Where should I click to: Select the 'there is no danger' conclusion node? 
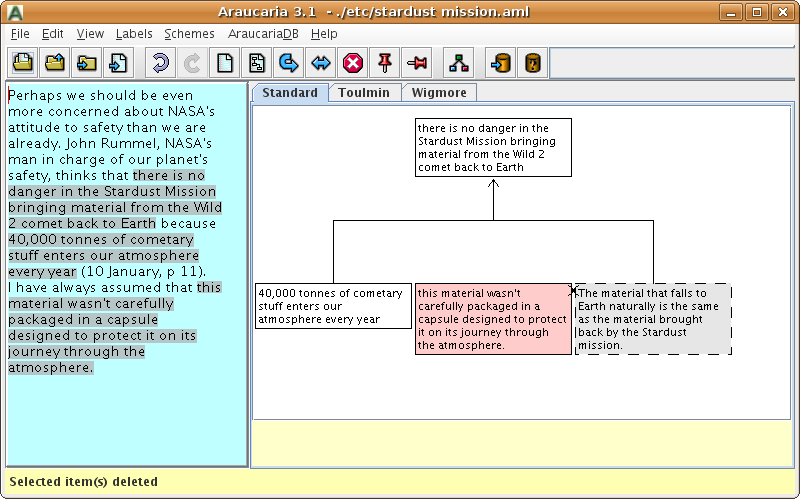click(x=493, y=147)
